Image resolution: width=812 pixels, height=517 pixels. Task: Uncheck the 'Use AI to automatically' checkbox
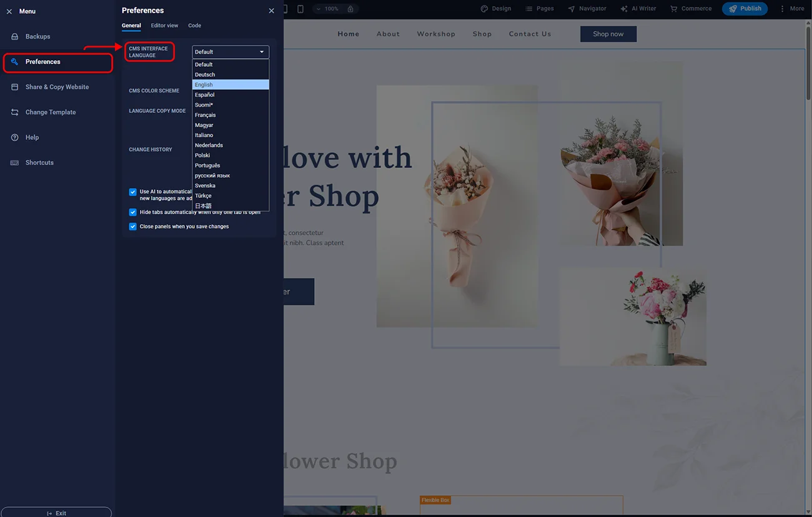[133, 192]
